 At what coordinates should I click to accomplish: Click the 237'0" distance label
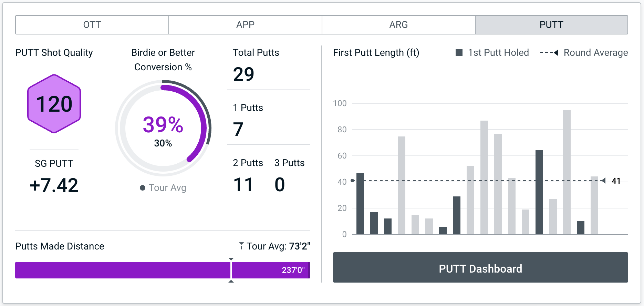click(293, 270)
